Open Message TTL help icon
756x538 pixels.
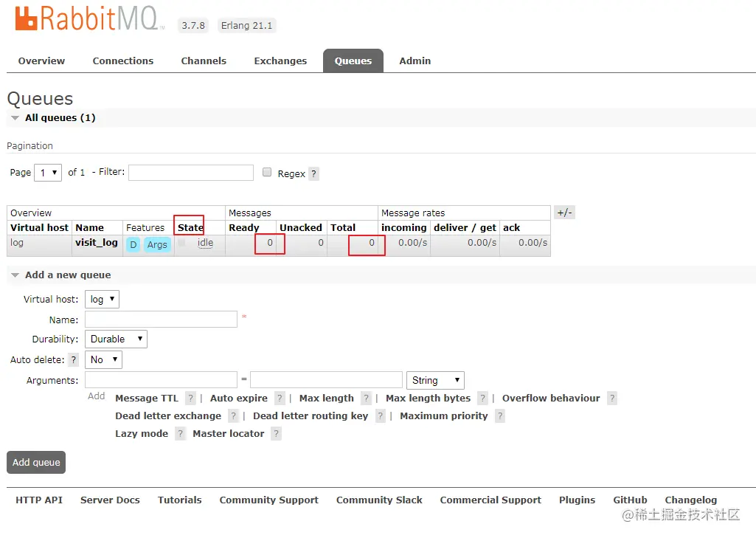(190, 398)
